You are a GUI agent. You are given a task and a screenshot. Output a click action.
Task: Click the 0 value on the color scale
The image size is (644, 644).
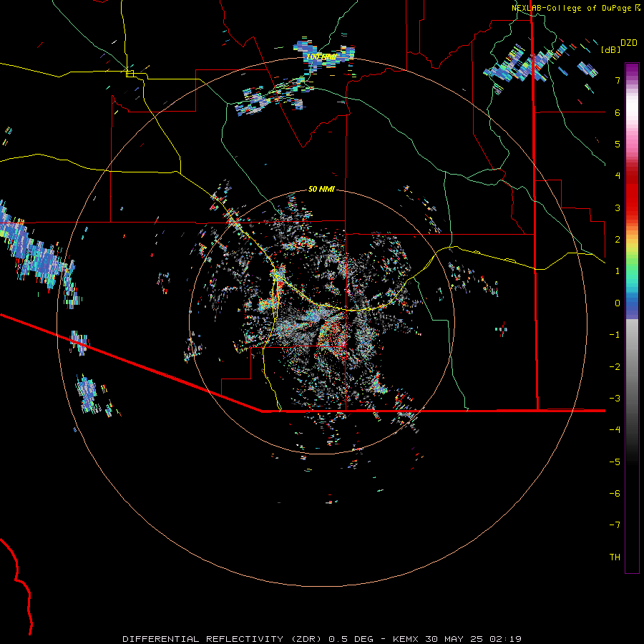coord(618,303)
